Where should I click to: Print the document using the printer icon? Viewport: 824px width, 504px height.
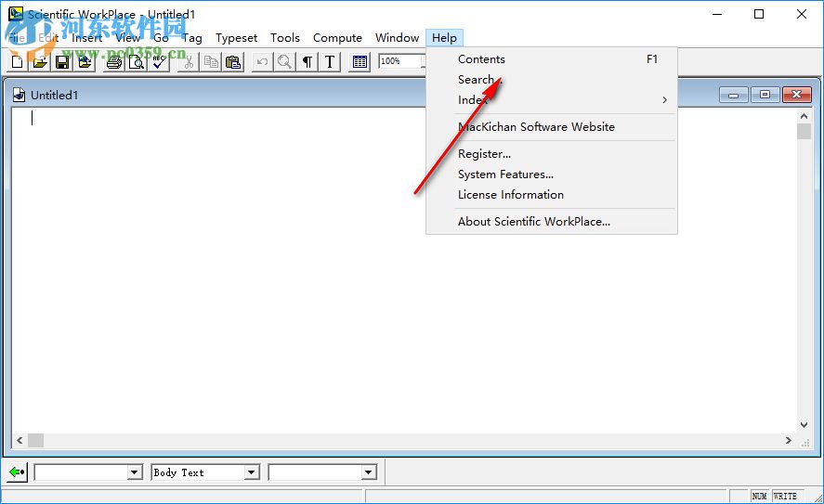point(114,62)
